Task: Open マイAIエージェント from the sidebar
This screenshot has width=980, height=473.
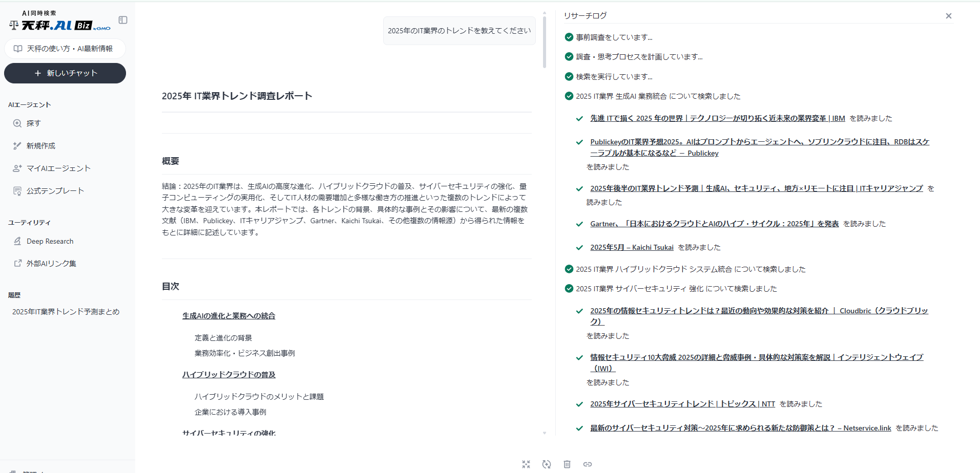Action: click(58, 168)
